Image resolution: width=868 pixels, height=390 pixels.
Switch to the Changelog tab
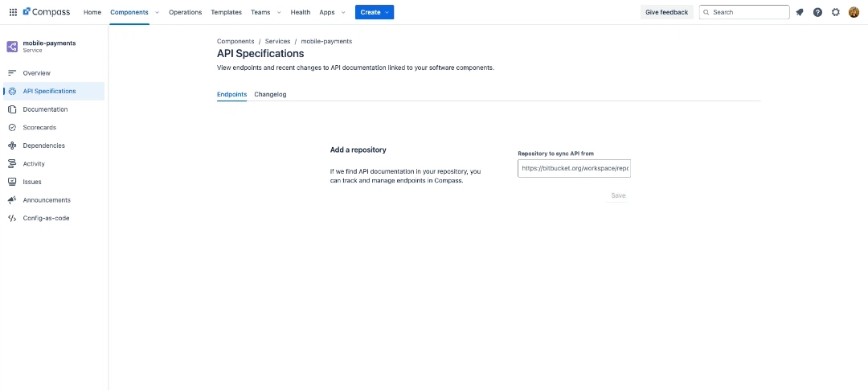click(x=270, y=94)
